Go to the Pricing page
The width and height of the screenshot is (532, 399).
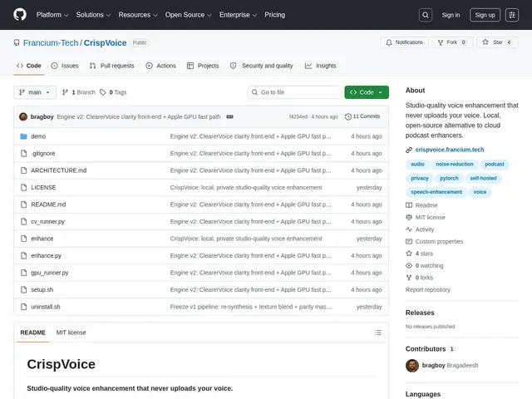click(275, 15)
